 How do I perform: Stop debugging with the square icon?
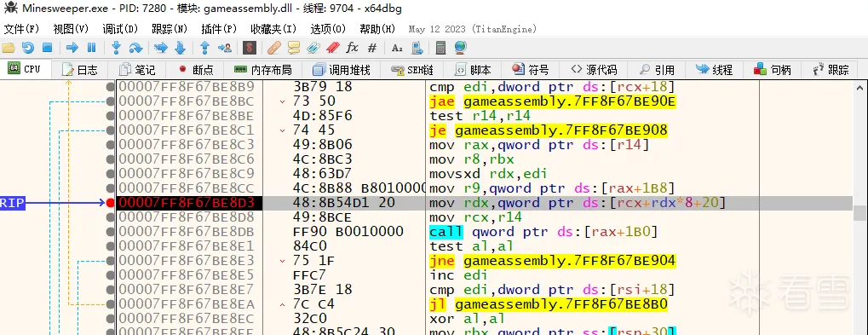tap(48, 48)
